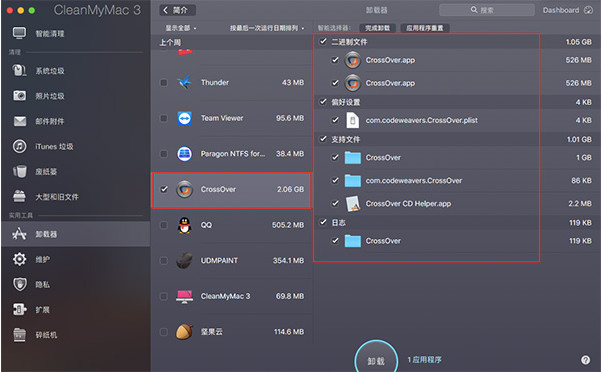The image size is (601, 372).
Task: Check the 坚果云 checkbox
Action: coord(164,332)
